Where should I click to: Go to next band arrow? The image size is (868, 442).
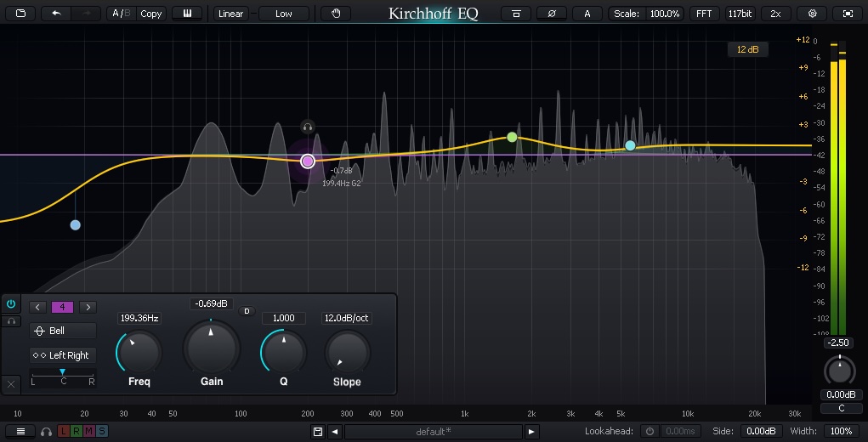[x=88, y=307]
